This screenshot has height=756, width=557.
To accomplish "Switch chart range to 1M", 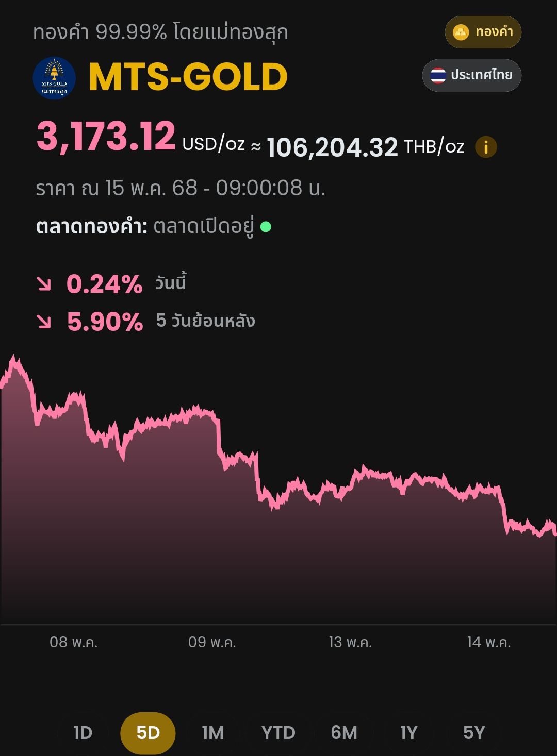I will coord(213,732).
